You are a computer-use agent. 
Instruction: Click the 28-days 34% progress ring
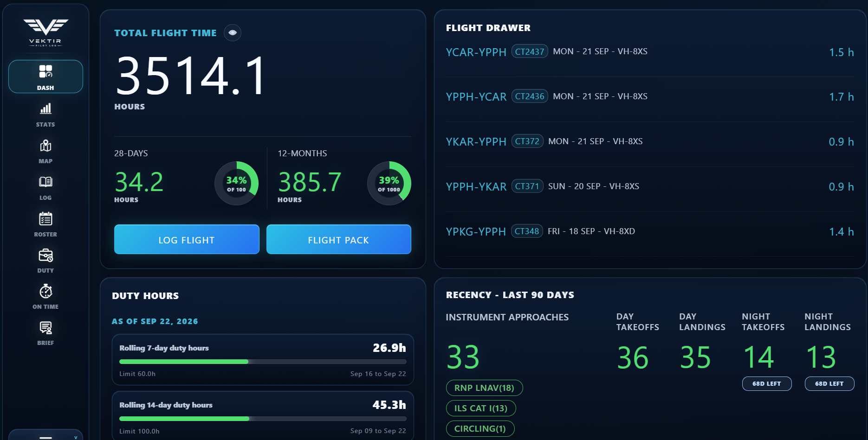click(236, 183)
